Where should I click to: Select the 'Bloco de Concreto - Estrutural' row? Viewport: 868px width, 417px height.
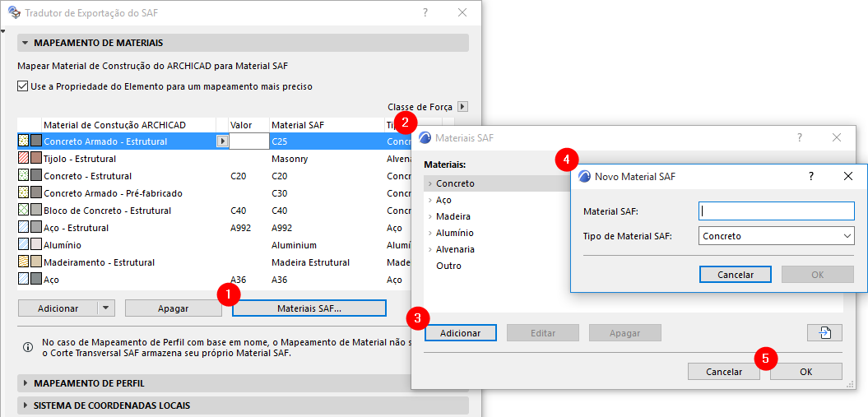[214, 211]
